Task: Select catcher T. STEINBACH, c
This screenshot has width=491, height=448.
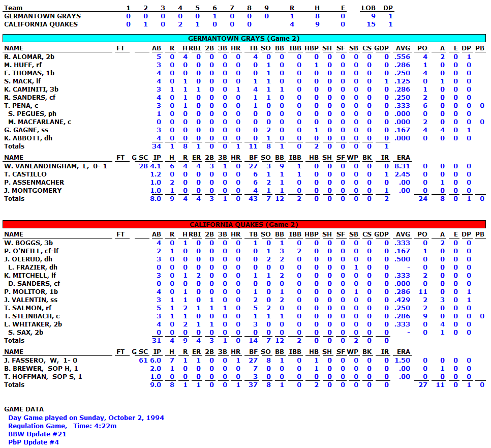Action: [x=32, y=316]
